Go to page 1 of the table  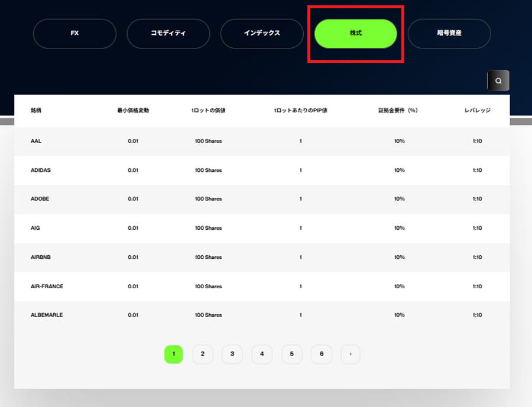click(x=174, y=354)
